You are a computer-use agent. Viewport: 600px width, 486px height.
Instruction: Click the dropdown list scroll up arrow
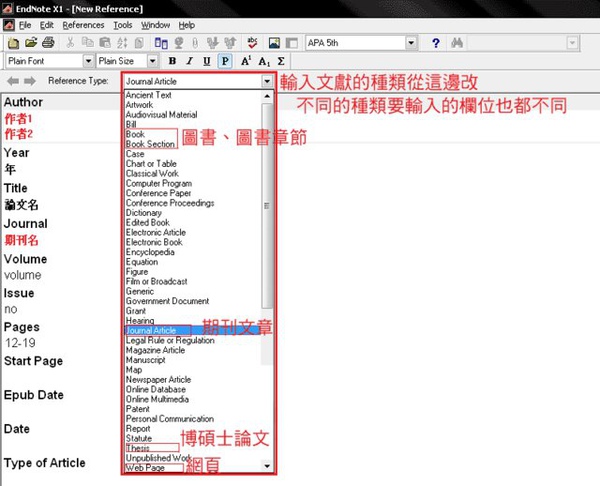267,96
